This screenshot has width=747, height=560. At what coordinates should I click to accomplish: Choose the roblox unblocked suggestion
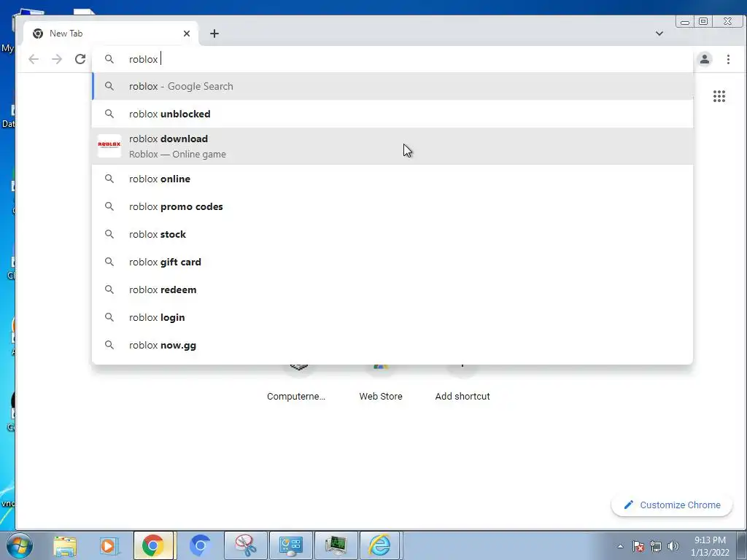click(x=393, y=114)
